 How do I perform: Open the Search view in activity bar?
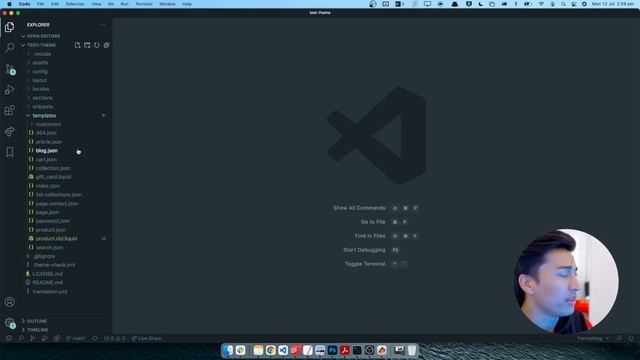pyautogui.click(x=9, y=48)
